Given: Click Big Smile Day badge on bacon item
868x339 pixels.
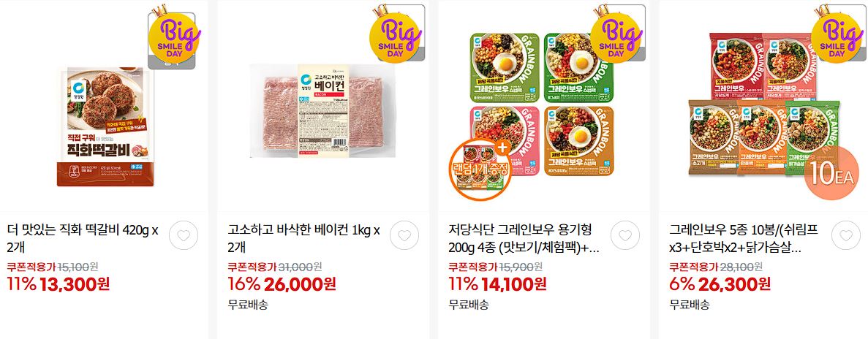Looking at the screenshot, I should [x=395, y=34].
